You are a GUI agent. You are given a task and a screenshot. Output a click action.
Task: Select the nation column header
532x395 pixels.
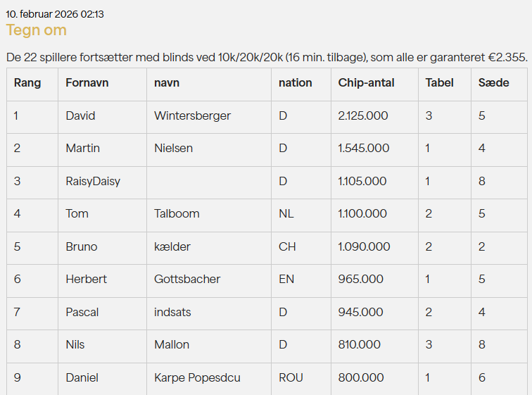click(295, 83)
